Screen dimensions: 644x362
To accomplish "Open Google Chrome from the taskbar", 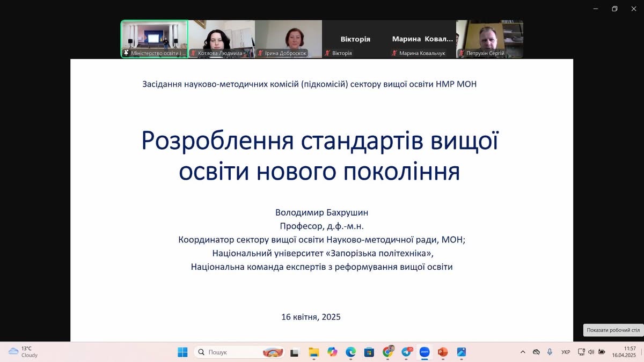I will pyautogui.click(x=387, y=352).
